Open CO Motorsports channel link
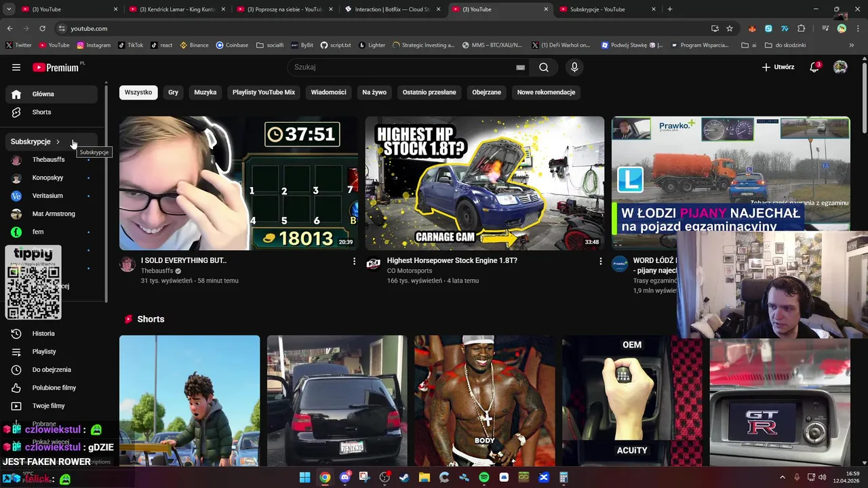Screen dimensions: 868x488 [x=410, y=270]
